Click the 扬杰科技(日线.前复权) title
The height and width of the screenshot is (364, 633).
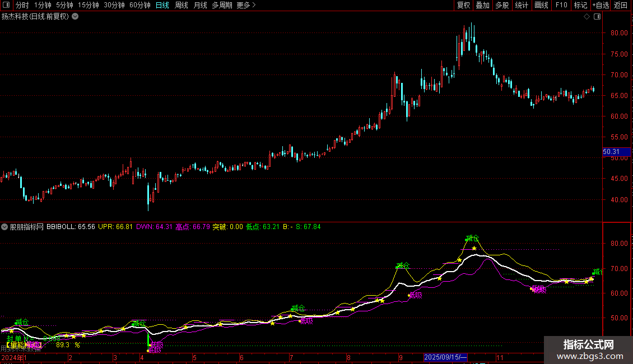35,17
